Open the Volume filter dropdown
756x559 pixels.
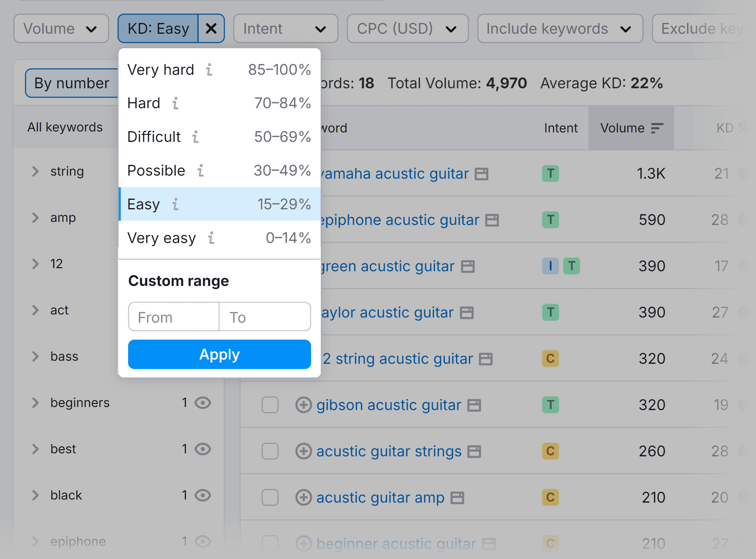point(61,28)
